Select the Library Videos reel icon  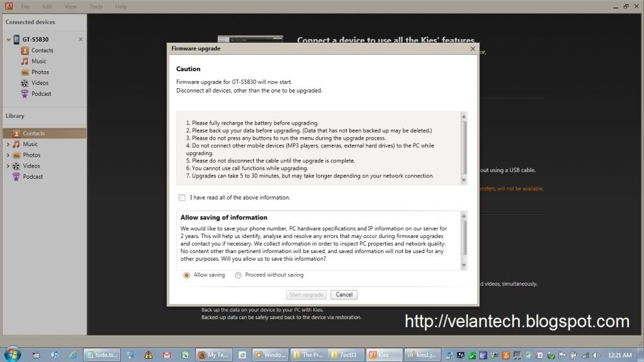coord(16,166)
